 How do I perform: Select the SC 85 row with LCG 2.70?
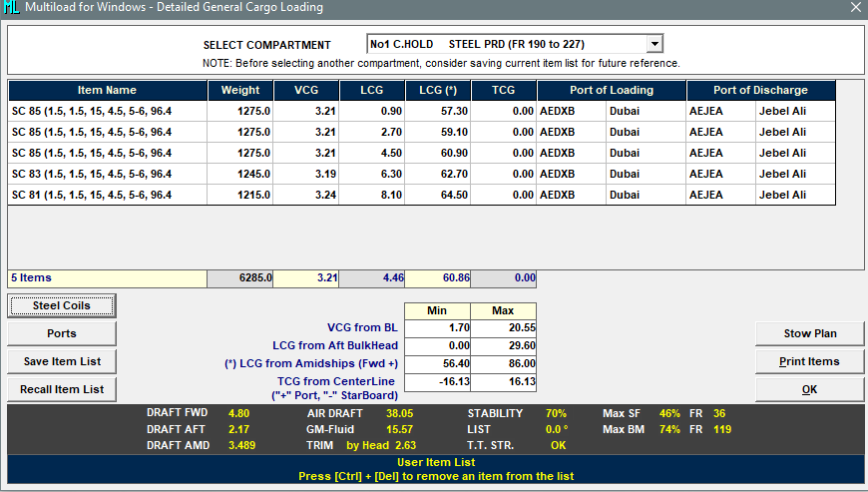point(422,133)
